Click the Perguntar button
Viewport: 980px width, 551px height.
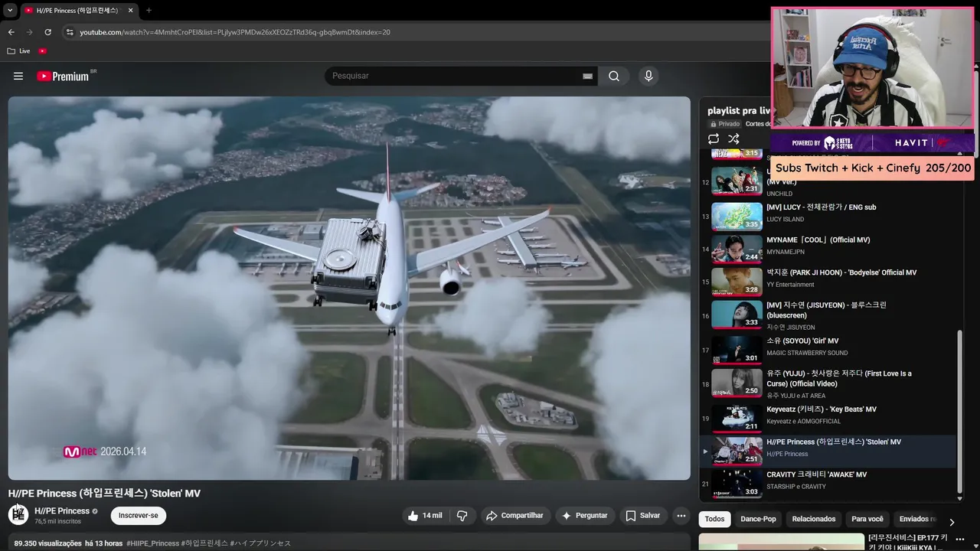coord(586,516)
